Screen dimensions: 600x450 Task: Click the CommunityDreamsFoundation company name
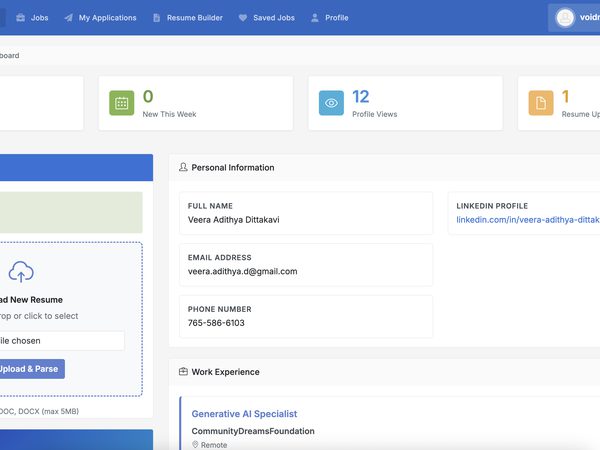tap(253, 431)
